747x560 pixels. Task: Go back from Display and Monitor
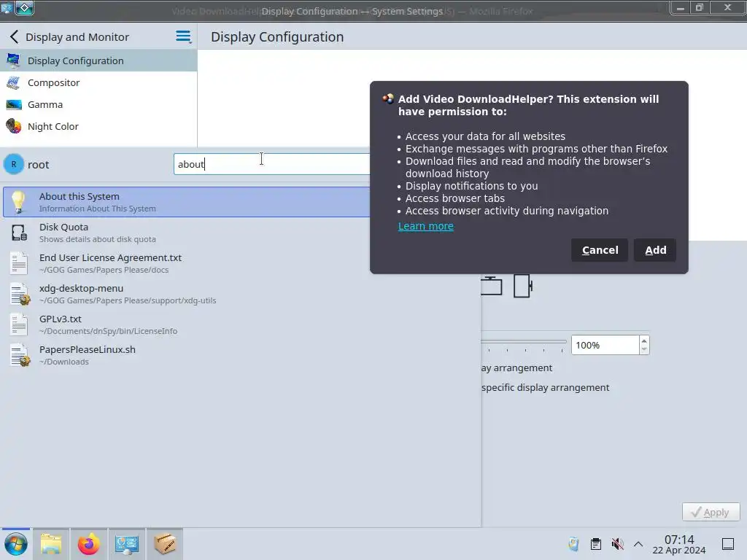coord(15,36)
